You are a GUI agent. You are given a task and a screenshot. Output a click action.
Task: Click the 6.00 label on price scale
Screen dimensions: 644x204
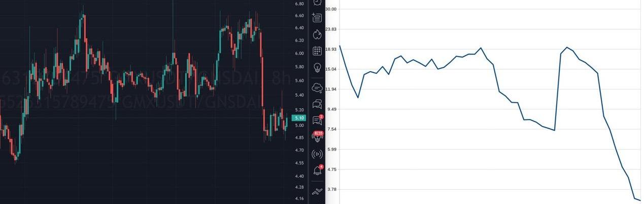[299, 53]
